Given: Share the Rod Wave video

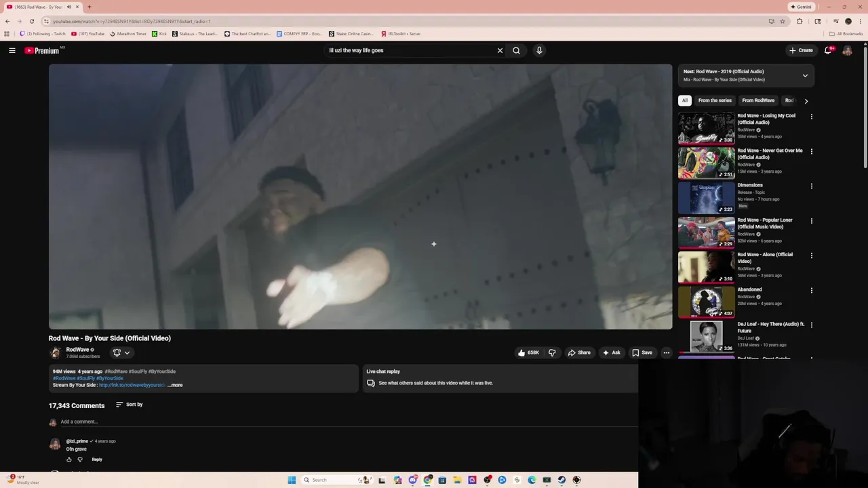Looking at the screenshot, I should (579, 352).
